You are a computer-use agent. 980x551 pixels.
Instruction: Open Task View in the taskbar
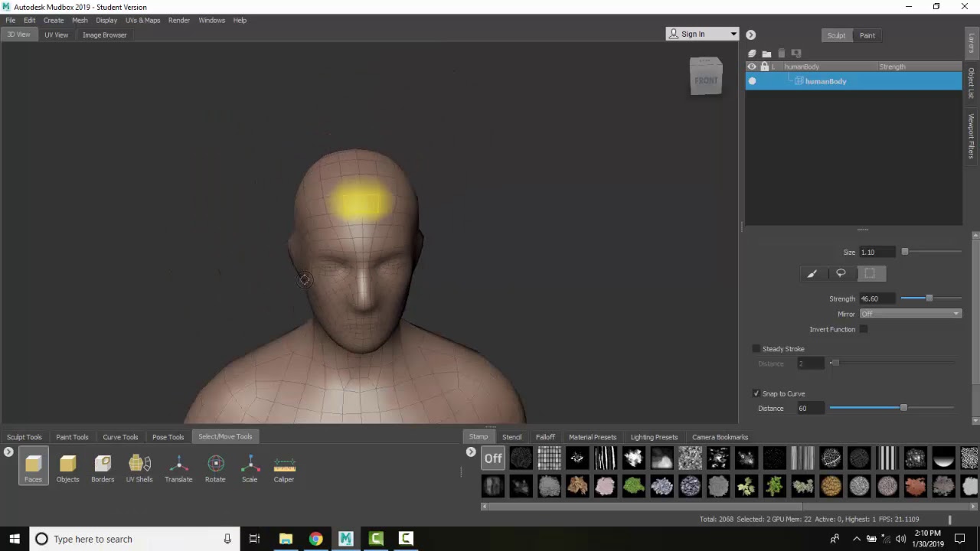(255, 539)
